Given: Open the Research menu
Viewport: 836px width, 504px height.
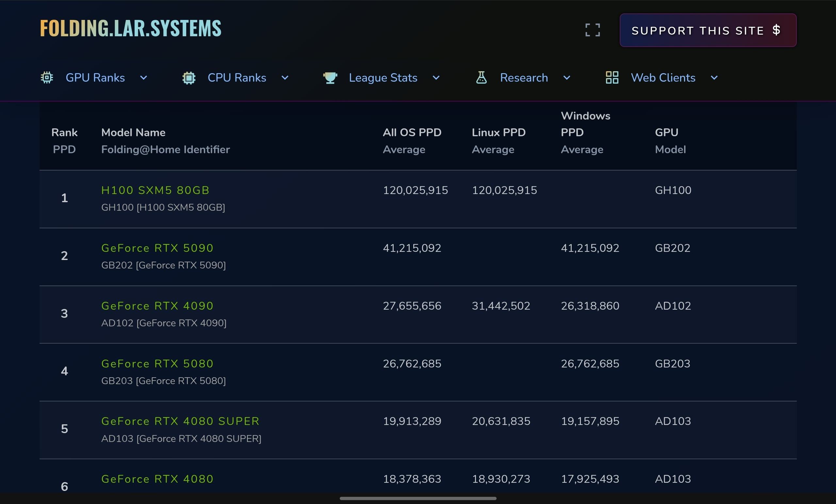Looking at the screenshot, I should 524,78.
